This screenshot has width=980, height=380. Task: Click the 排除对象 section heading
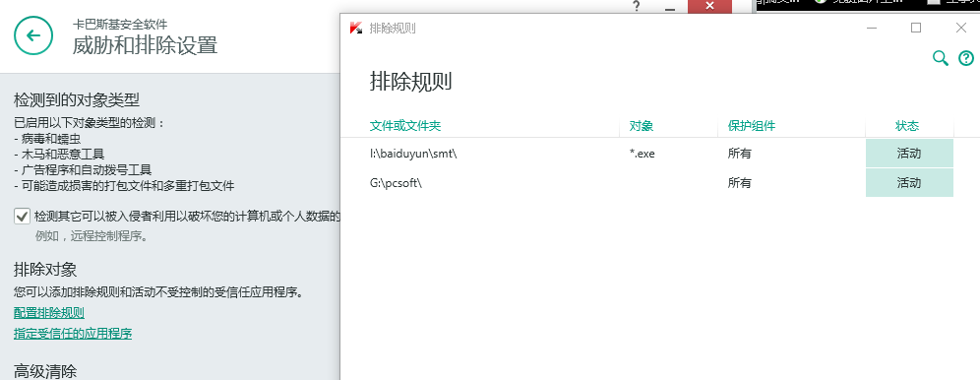(45, 270)
